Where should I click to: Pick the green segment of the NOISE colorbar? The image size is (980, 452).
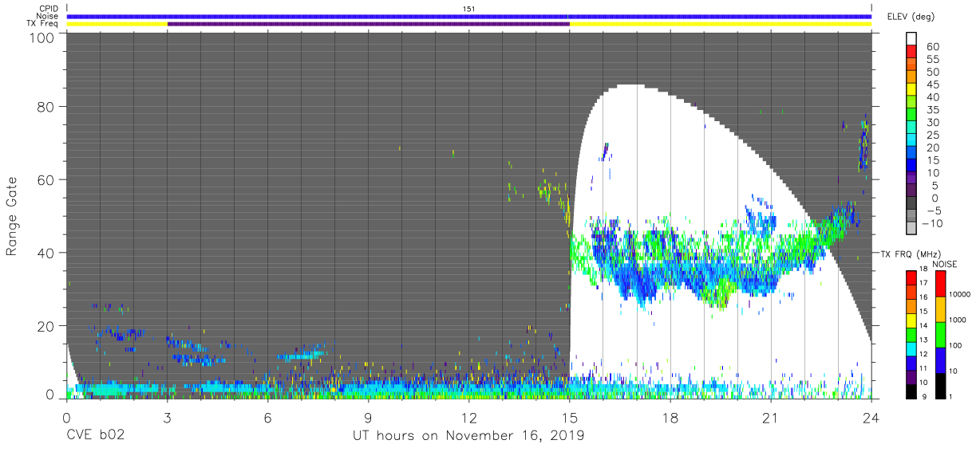click(x=939, y=335)
